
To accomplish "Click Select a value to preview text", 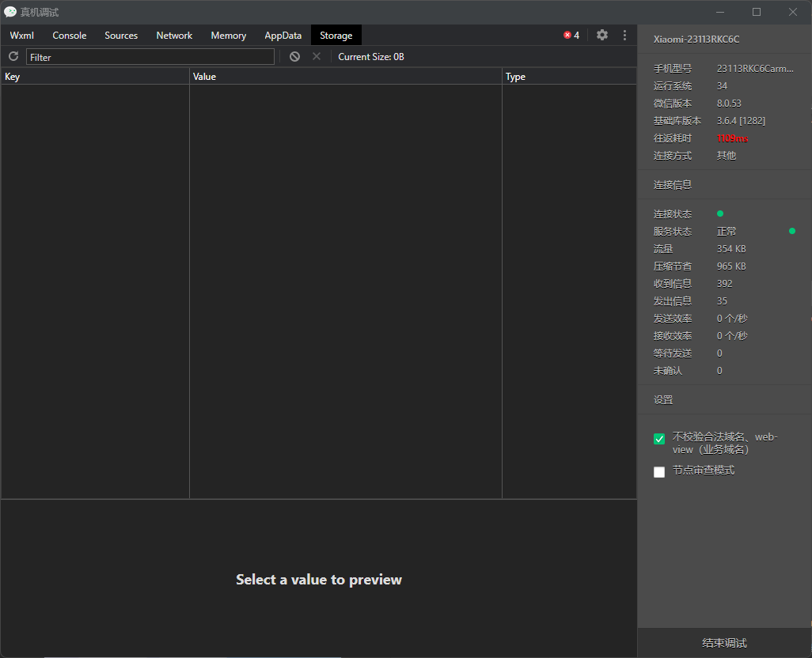I will (x=319, y=580).
